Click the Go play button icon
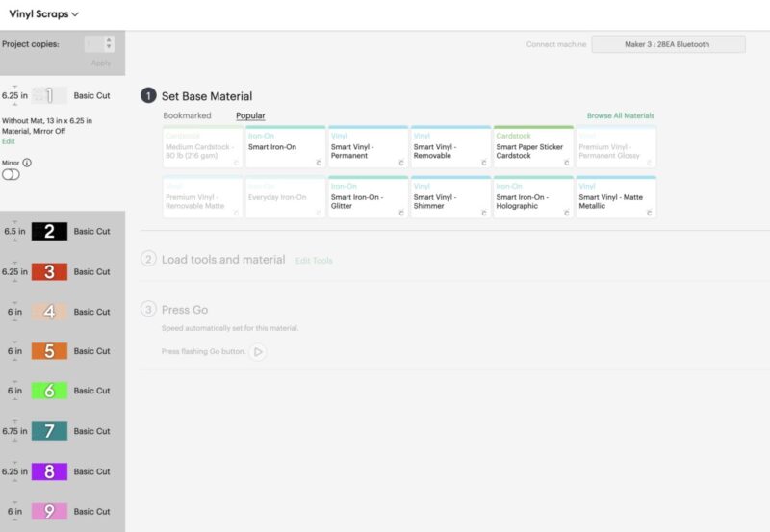Image resolution: width=770 pixels, height=532 pixels. click(x=258, y=351)
